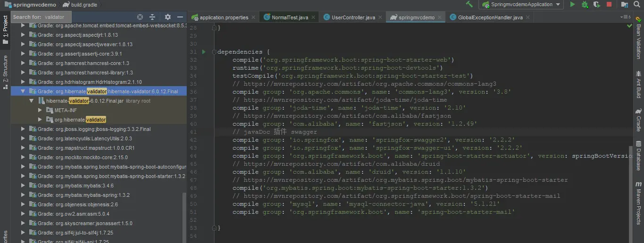Viewport: 644px width, 243px height.
Task: Click the build.gradle breadcrumb
Action: (x=80, y=5)
